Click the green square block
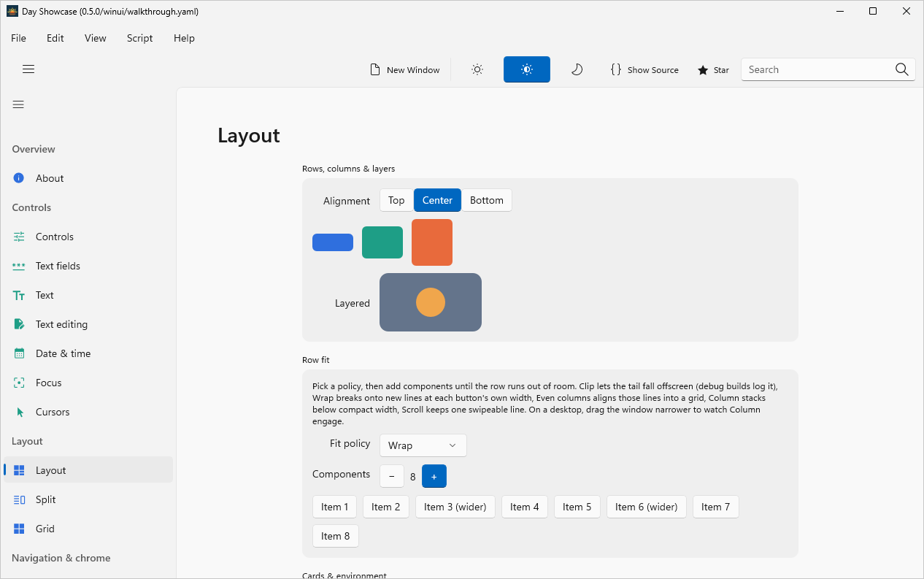The width and height of the screenshot is (924, 579). click(x=382, y=242)
